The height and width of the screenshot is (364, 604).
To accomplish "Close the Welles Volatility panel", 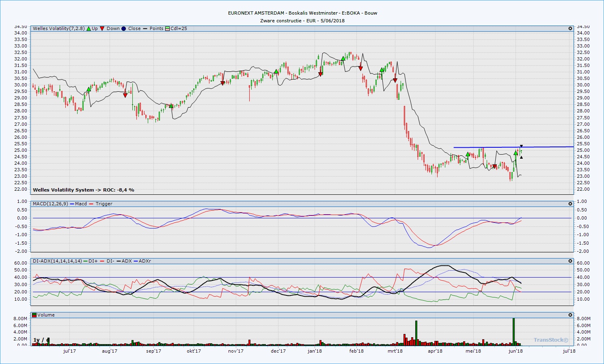I will pos(570,28).
